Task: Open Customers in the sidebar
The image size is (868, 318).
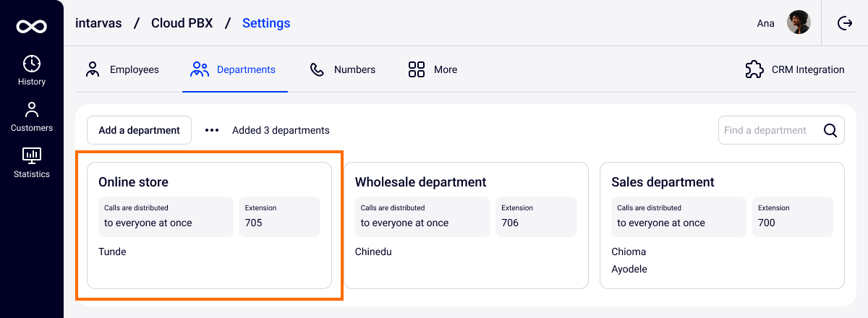Action: 32,117
